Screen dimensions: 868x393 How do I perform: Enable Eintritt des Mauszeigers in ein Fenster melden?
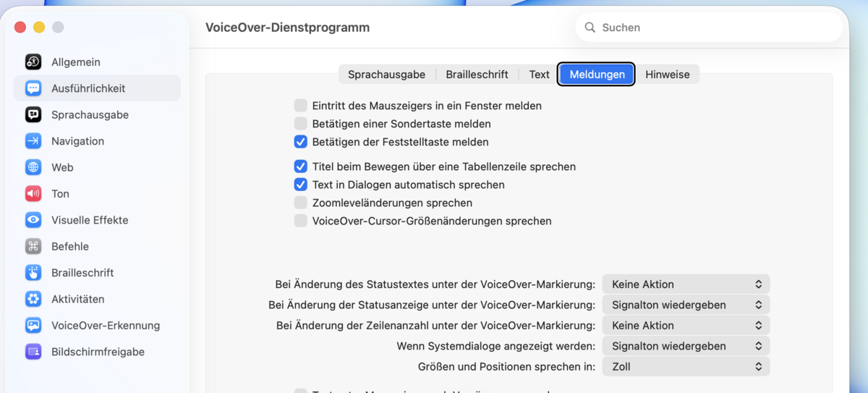click(x=301, y=106)
